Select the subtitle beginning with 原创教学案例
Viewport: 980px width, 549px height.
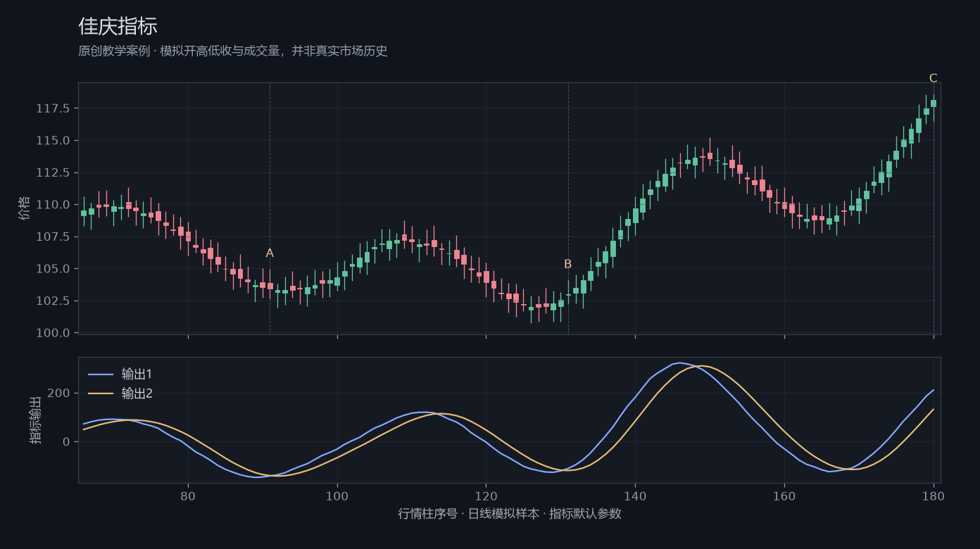click(233, 51)
